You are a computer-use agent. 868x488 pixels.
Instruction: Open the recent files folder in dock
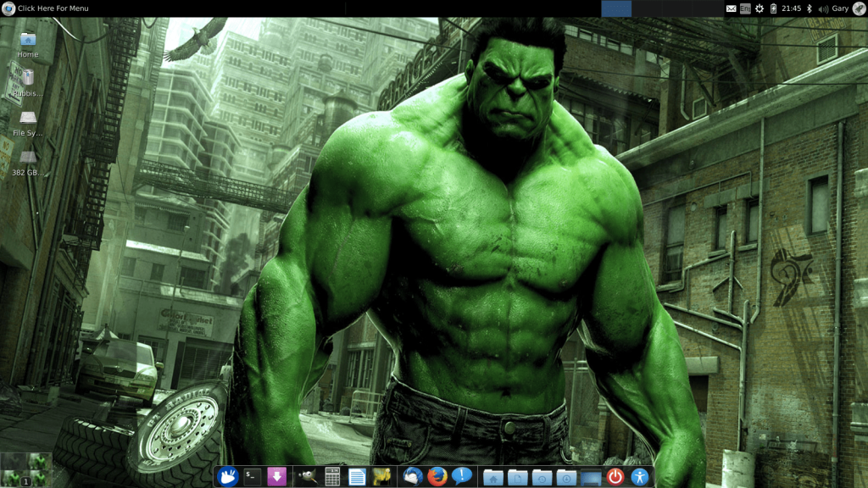[x=542, y=477]
